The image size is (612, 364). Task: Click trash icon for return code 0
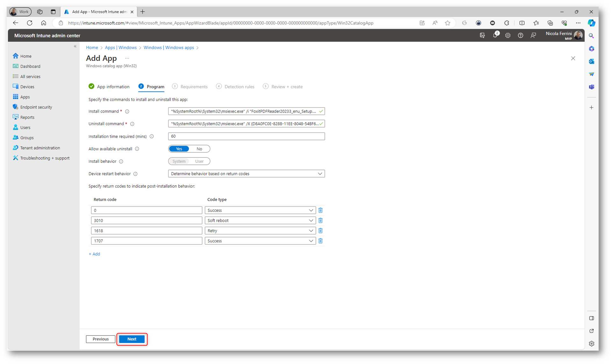320,210
